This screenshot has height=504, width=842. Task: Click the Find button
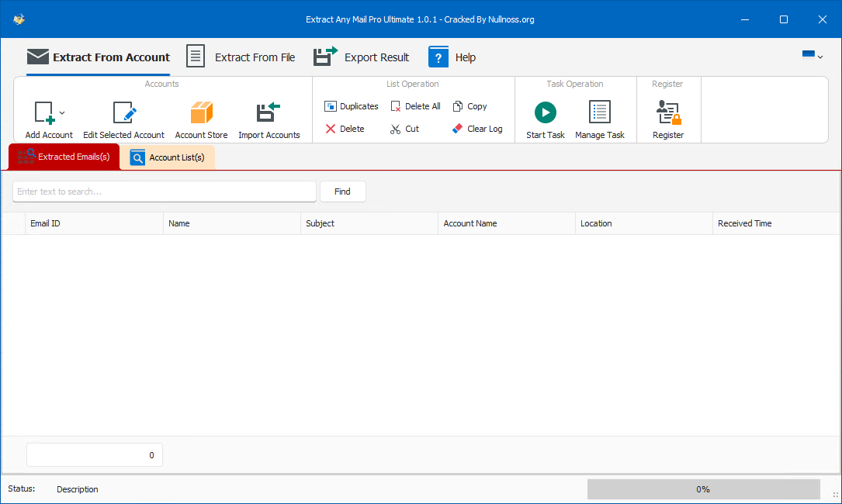pos(342,192)
